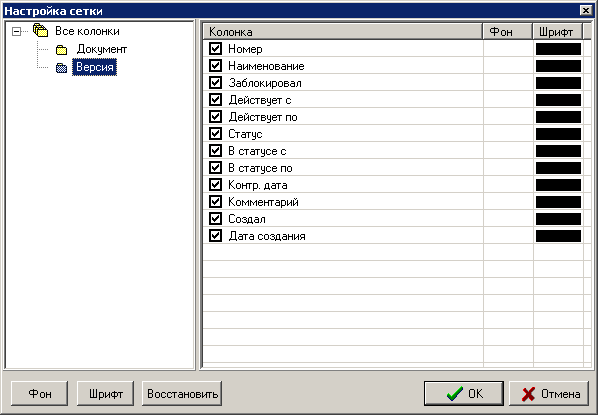Click the 'Восстановить' button
The width and height of the screenshot is (598, 415).
pos(182,393)
